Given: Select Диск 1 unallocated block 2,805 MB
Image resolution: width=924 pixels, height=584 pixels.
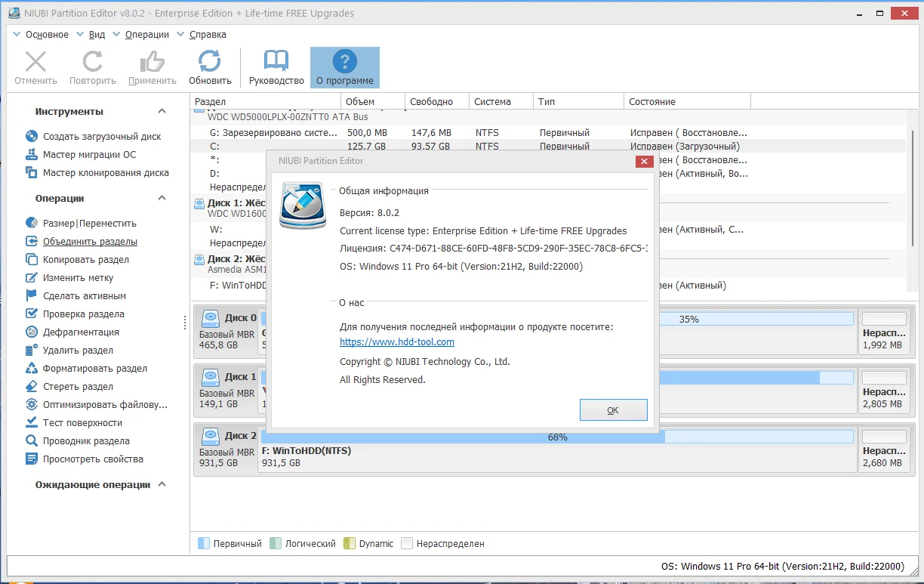Looking at the screenshot, I should click(x=885, y=390).
